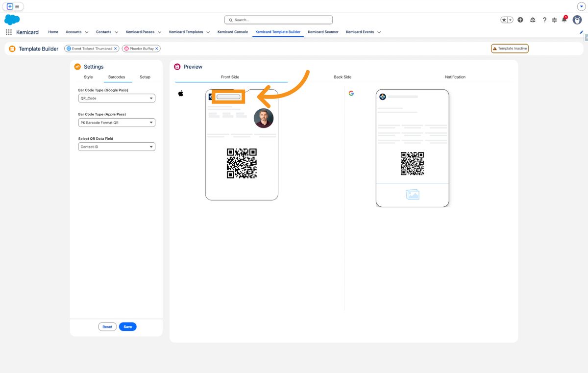Open the hamburger menu in top-left pill
Screen dimensions: 588x373
pos(17,6)
